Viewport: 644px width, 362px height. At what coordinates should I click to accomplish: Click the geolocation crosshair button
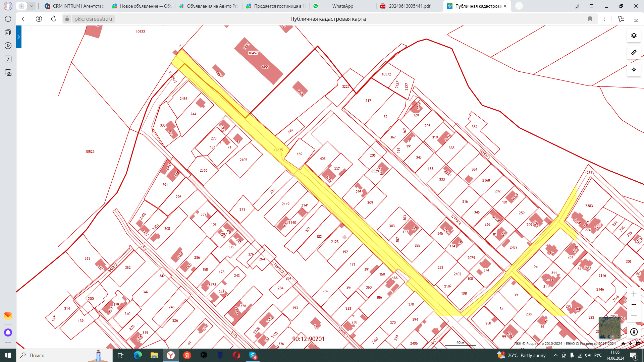(x=634, y=70)
